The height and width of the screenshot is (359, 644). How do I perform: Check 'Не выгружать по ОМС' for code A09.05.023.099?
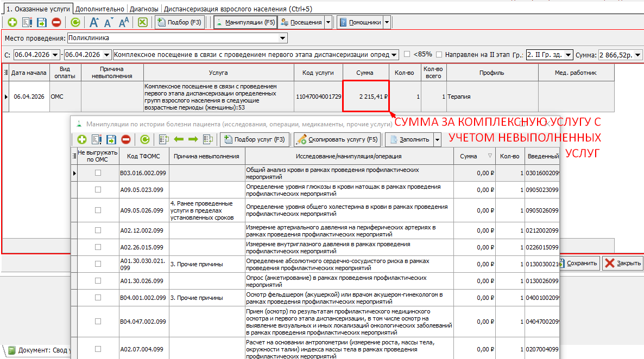[x=98, y=190]
